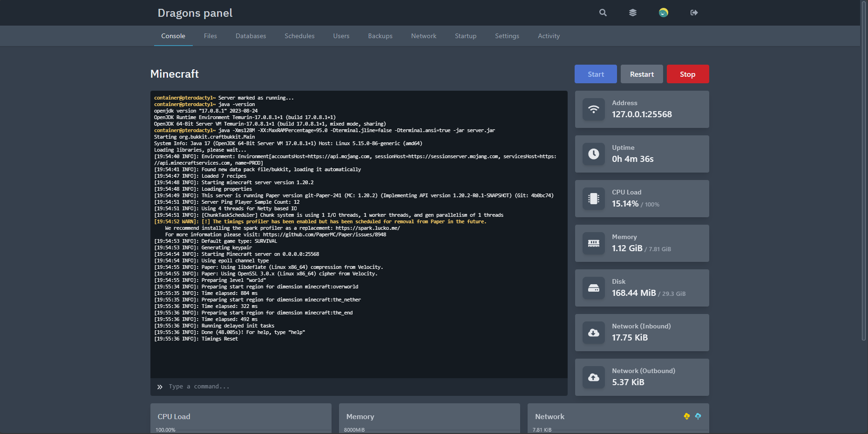Open the Users tab
Image resolution: width=868 pixels, height=434 pixels.
pos(341,36)
